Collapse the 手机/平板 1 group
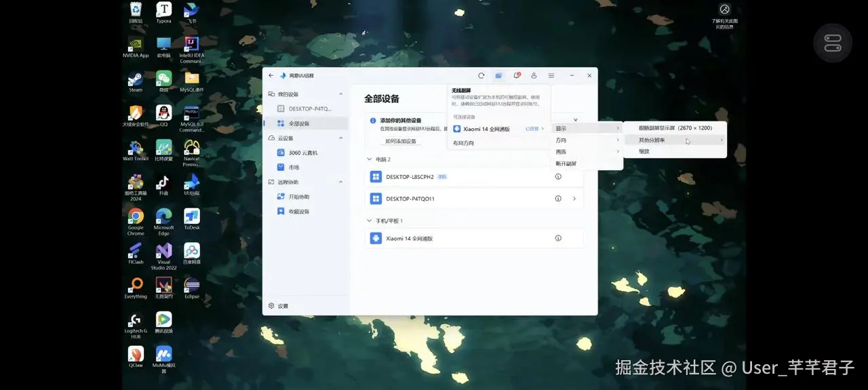868x390 pixels. [x=369, y=221]
